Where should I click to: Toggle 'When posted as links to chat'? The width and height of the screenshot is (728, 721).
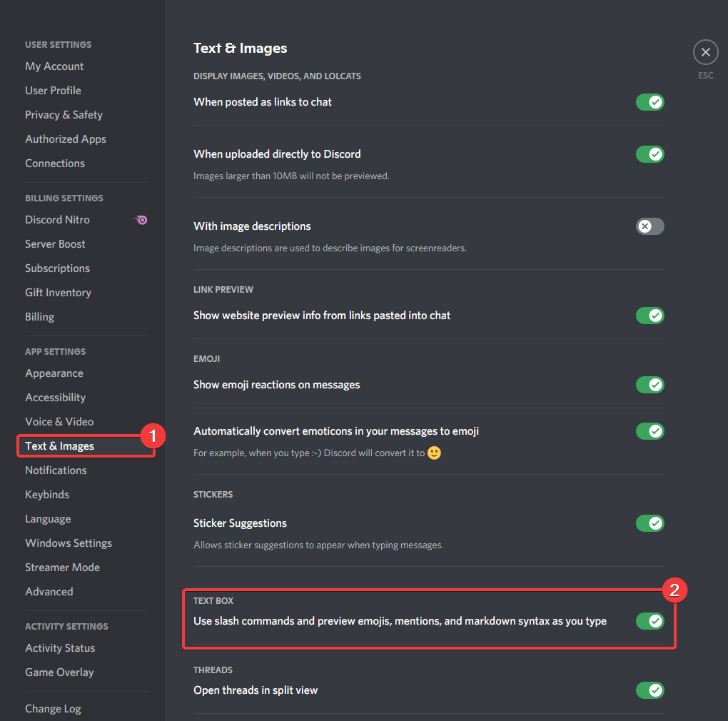tap(649, 102)
